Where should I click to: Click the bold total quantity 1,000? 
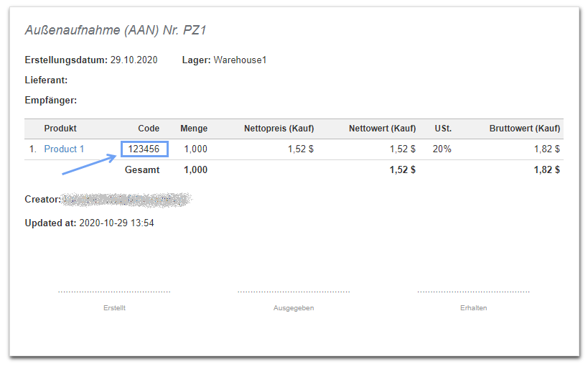(x=196, y=169)
